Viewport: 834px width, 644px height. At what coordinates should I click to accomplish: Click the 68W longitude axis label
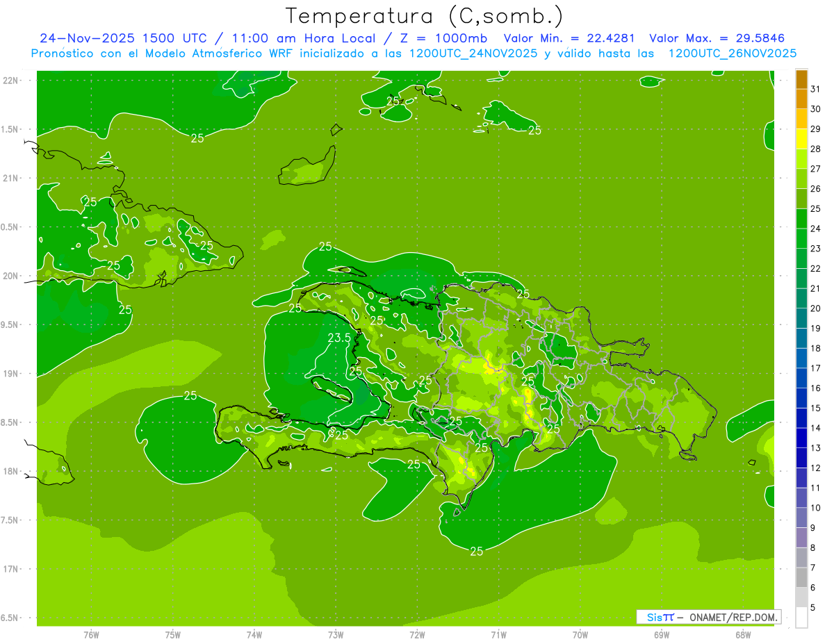tap(742, 634)
